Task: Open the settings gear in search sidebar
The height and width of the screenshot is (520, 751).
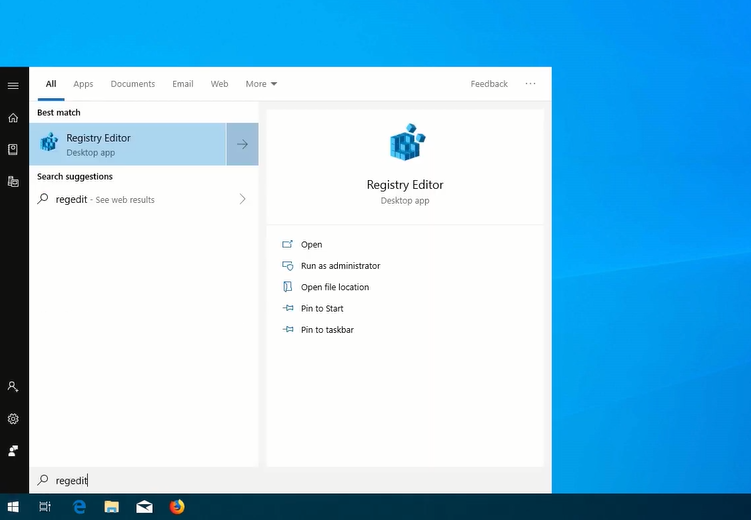Action: pyautogui.click(x=13, y=418)
